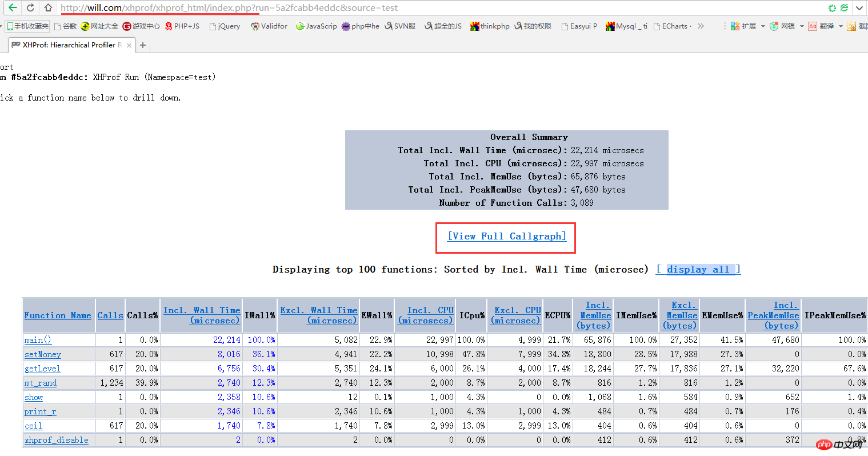Expand the 网银 dropdown arrow
Viewport: 868px width, 456px height.
(x=802, y=26)
